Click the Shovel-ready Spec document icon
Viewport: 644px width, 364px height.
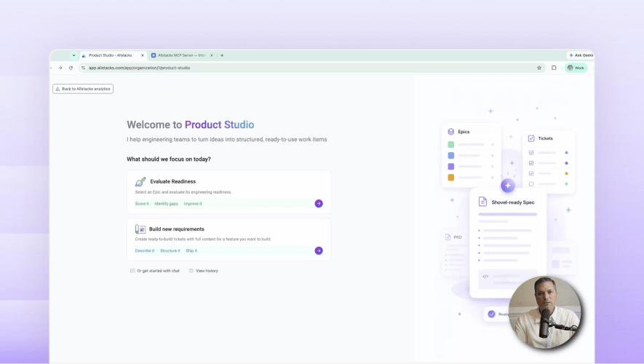[482, 202]
